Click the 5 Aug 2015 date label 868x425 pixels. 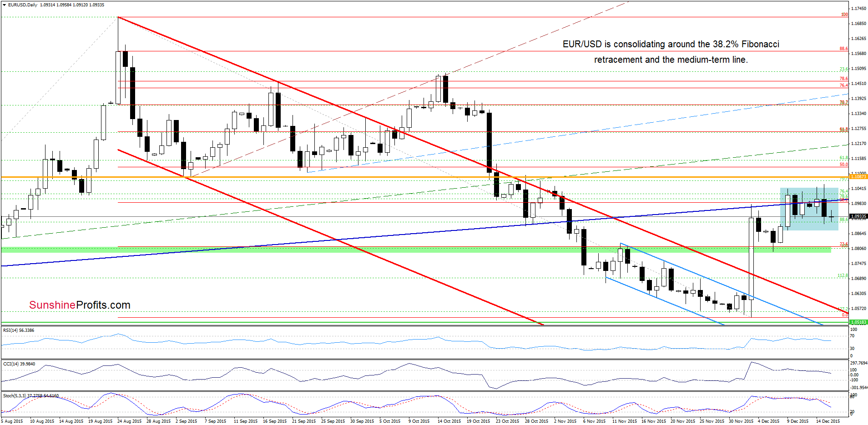pyautogui.click(x=12, y=421)
